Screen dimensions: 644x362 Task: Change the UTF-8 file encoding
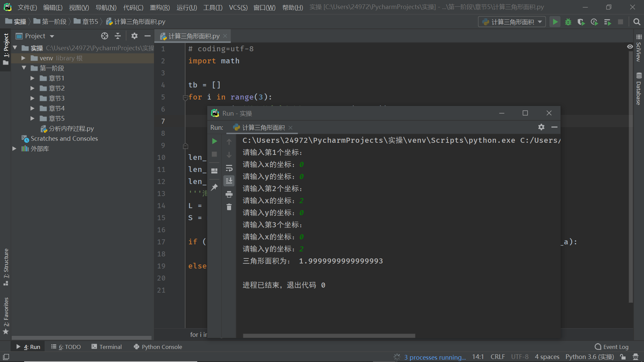pos(520,357)
